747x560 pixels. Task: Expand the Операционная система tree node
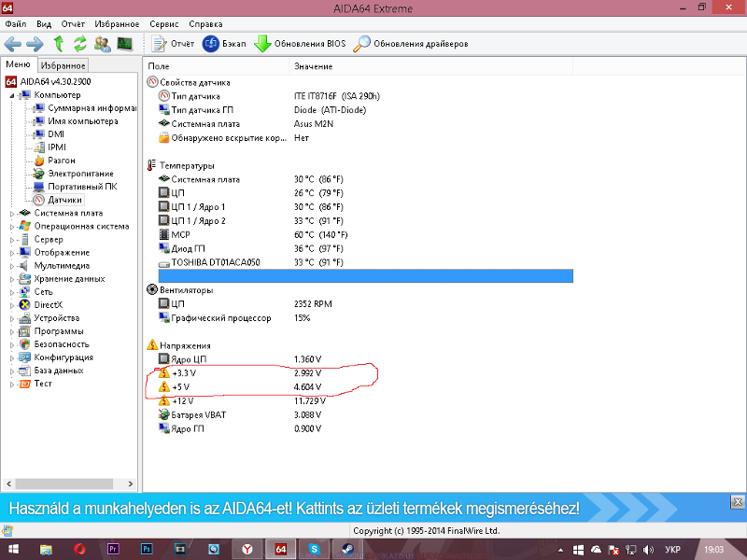pyautogui.click(x=12, y=227)
